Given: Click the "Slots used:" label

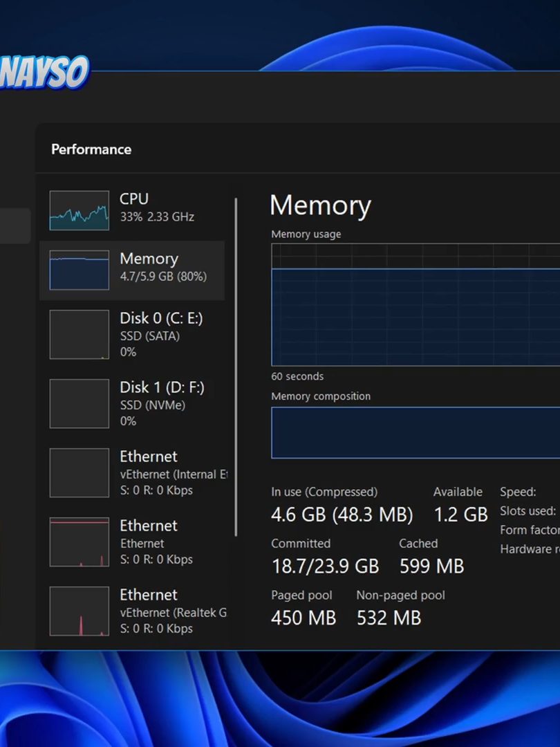Looking at the screenshot, I should [528, 511].
